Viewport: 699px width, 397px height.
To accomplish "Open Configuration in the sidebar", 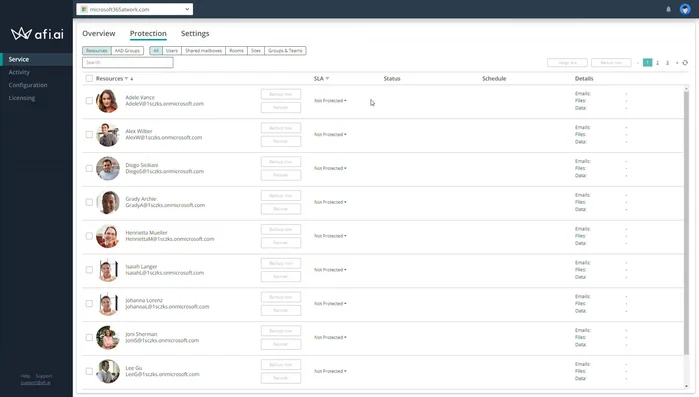I will [x=28, y=86].
